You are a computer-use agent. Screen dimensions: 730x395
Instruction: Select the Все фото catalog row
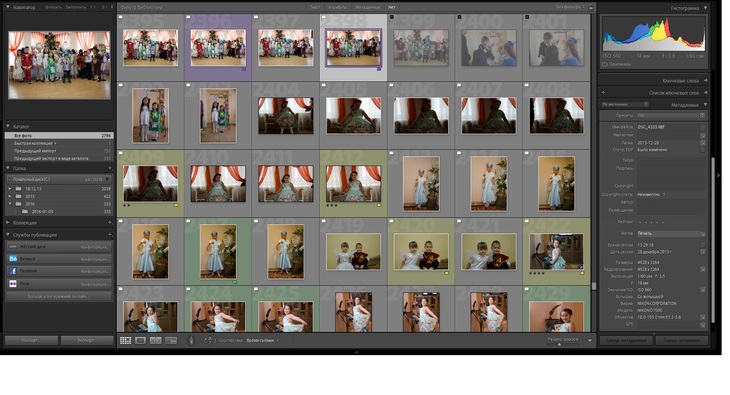tap(59, 136)
